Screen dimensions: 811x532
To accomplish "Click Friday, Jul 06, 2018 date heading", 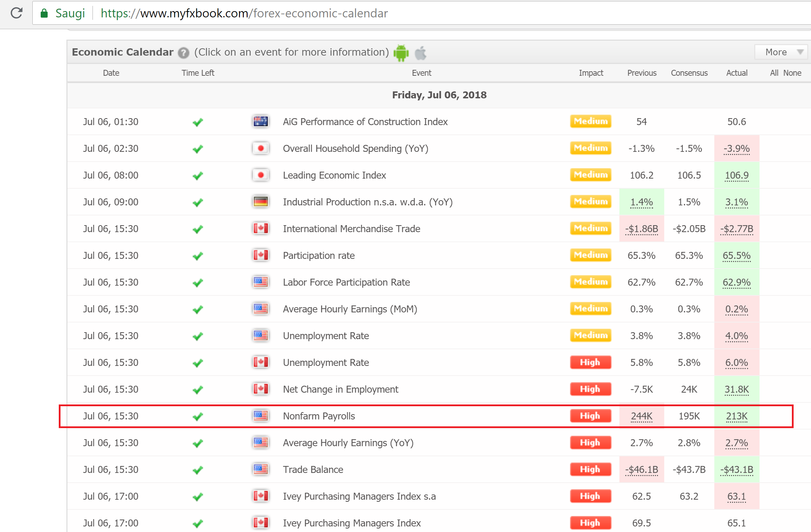I will 439,95.
